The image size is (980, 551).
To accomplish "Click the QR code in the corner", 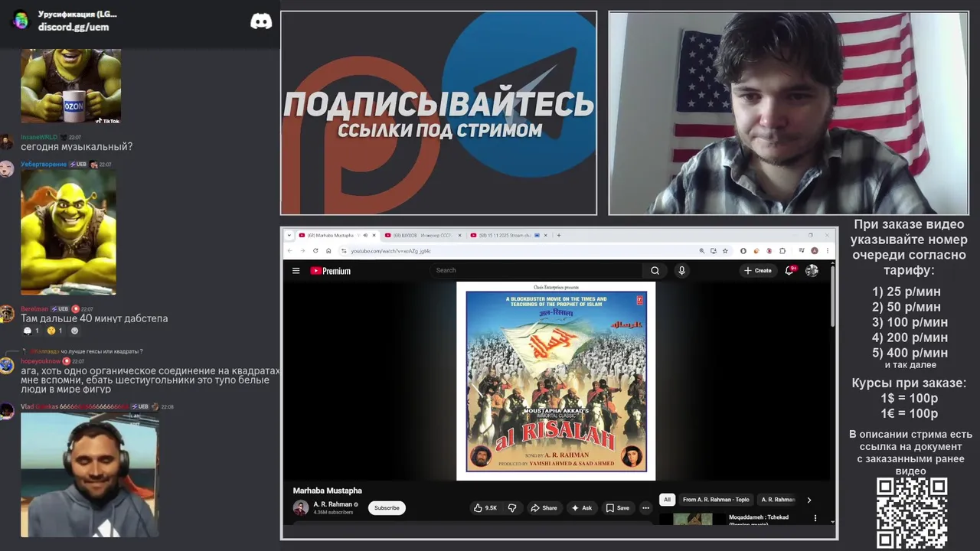I will point(912,513).
